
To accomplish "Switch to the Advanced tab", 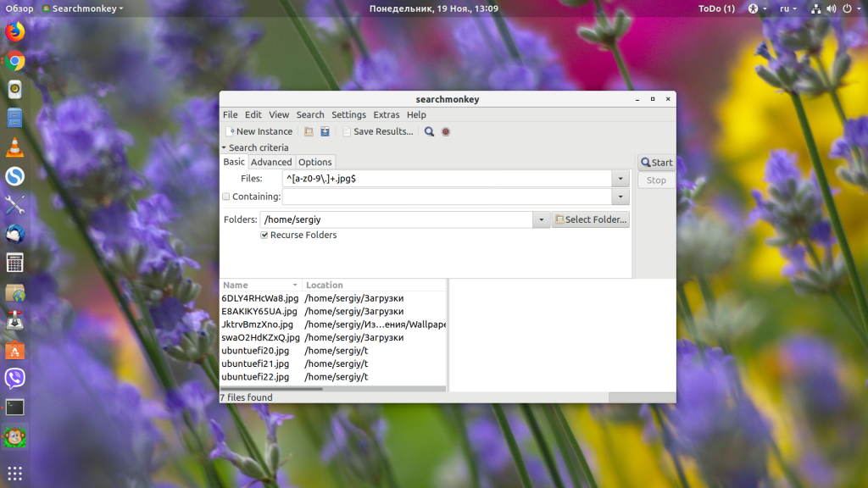I will point(271,162).
